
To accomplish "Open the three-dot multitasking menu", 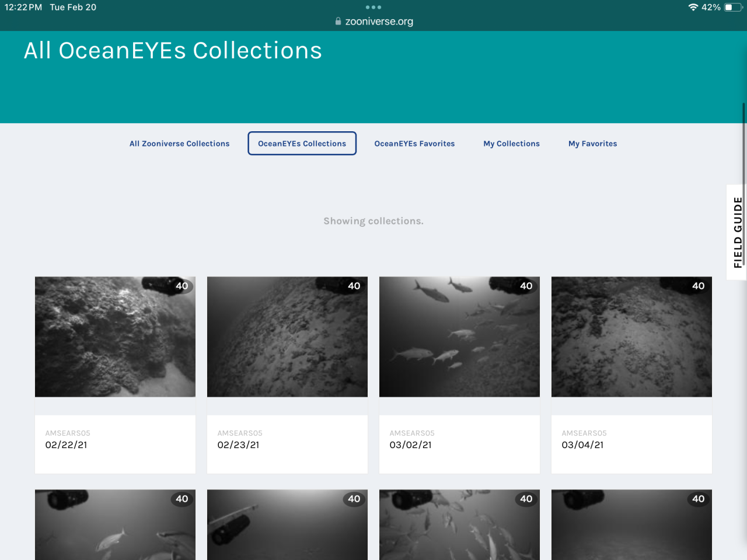I will [x=373, y=7].
